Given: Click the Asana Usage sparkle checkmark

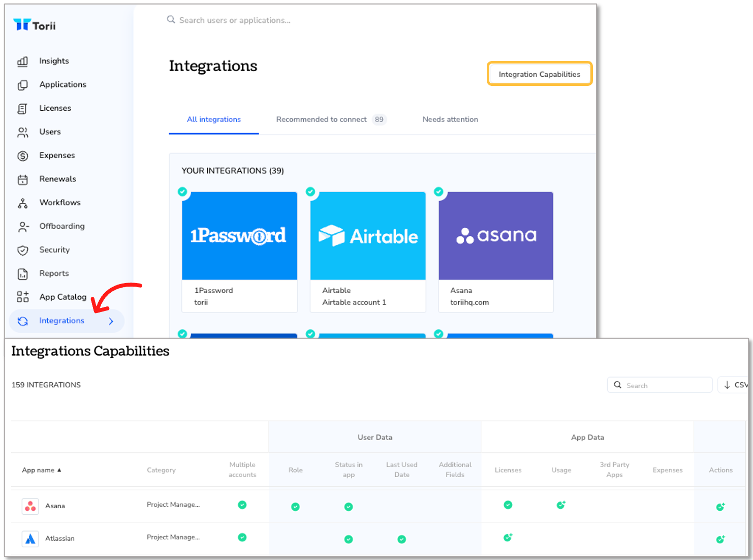Looking at the screenshot, I should click(561, 505).
